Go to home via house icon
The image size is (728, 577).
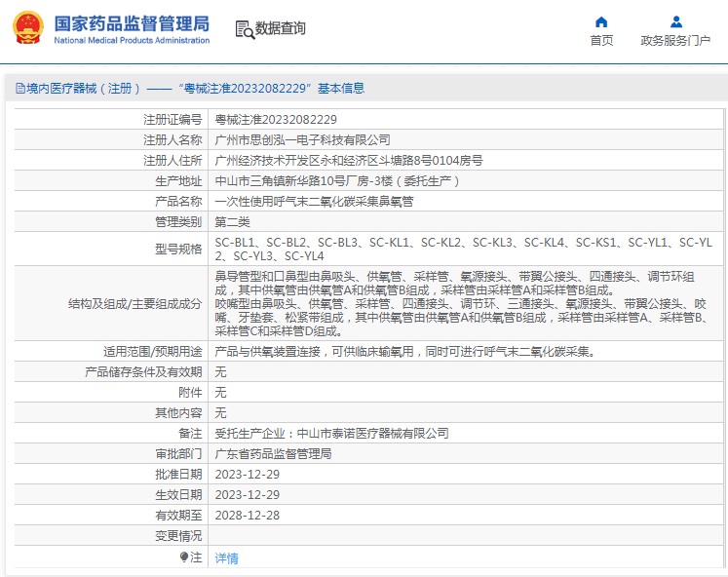click(x=601, y=21)
